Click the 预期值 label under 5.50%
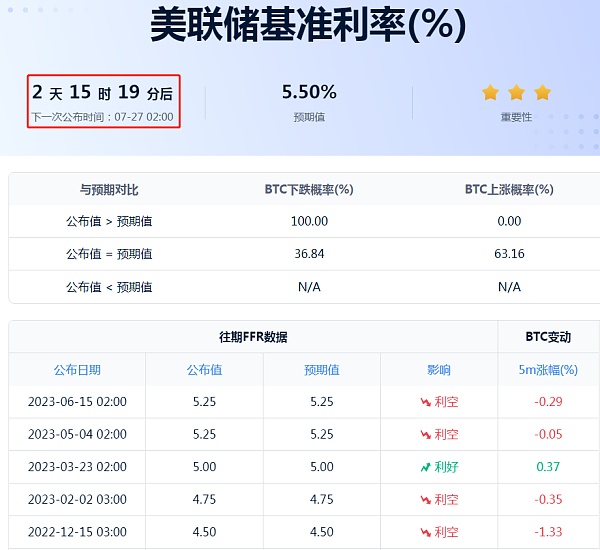Image resolution: width=600 pixels, height=550 pixels. coord(309,117)
